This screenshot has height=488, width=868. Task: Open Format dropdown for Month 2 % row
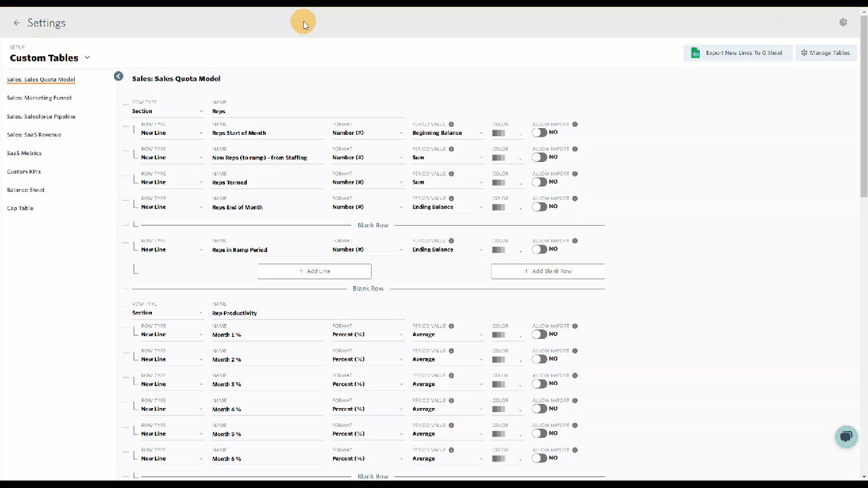[x=367, y=359]
